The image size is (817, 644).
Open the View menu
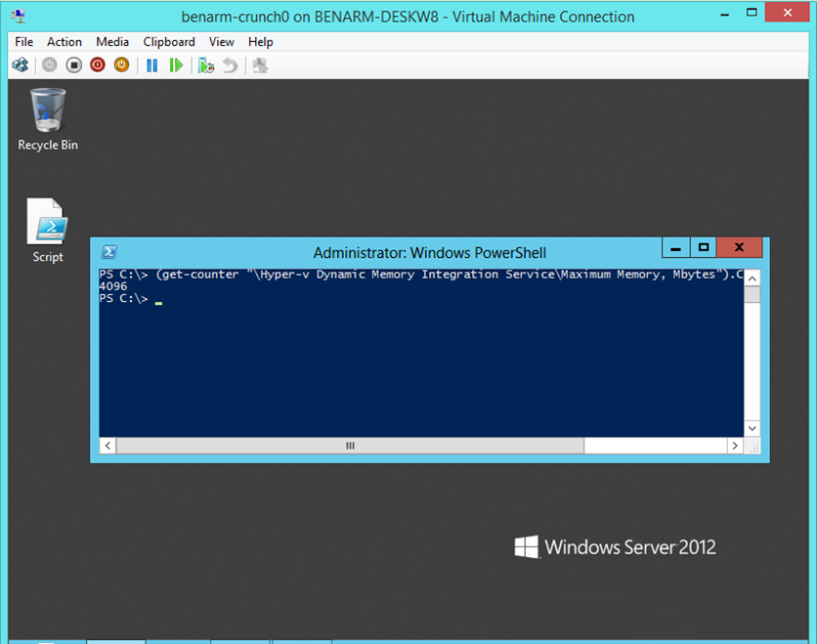[222, 42]
